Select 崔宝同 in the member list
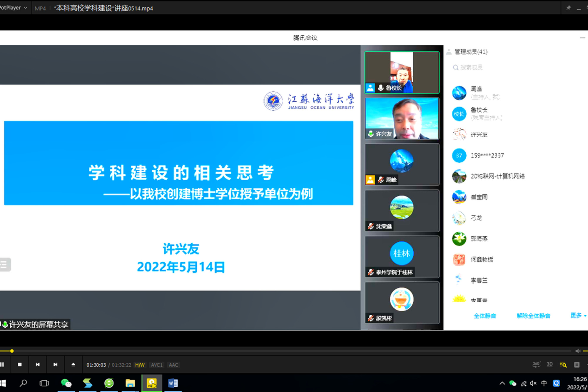Viewport: 588px width, 392px height. [479, 197]
